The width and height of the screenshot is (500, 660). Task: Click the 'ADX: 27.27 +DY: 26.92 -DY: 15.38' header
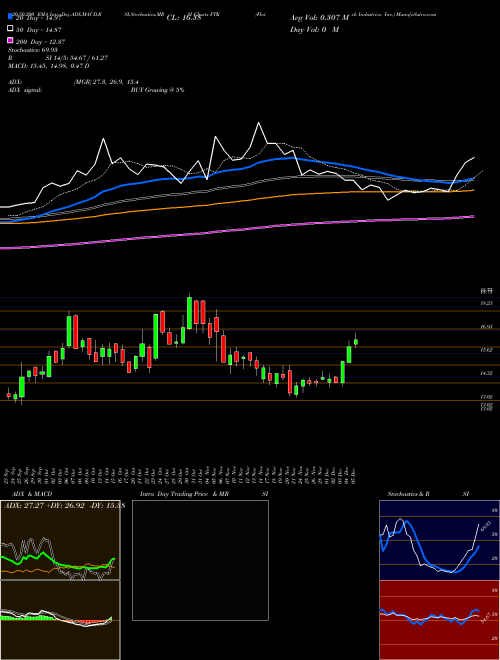click(x=64, y=505)
